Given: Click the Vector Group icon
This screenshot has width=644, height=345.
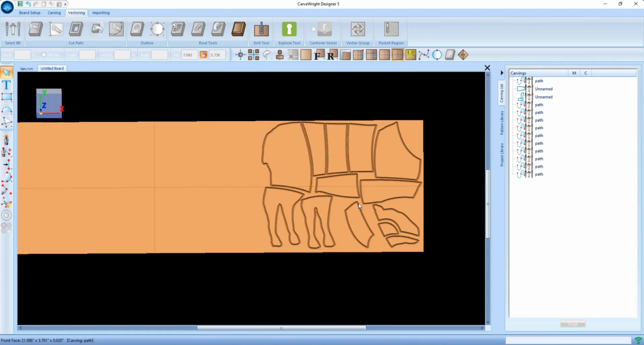Looking at the screenshot, I should pos(357,30).
